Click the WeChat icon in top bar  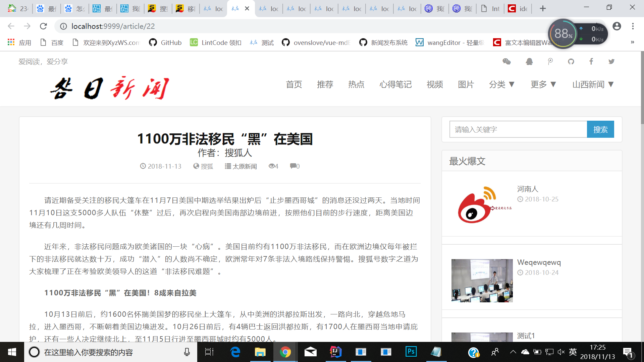pos(506,61)
